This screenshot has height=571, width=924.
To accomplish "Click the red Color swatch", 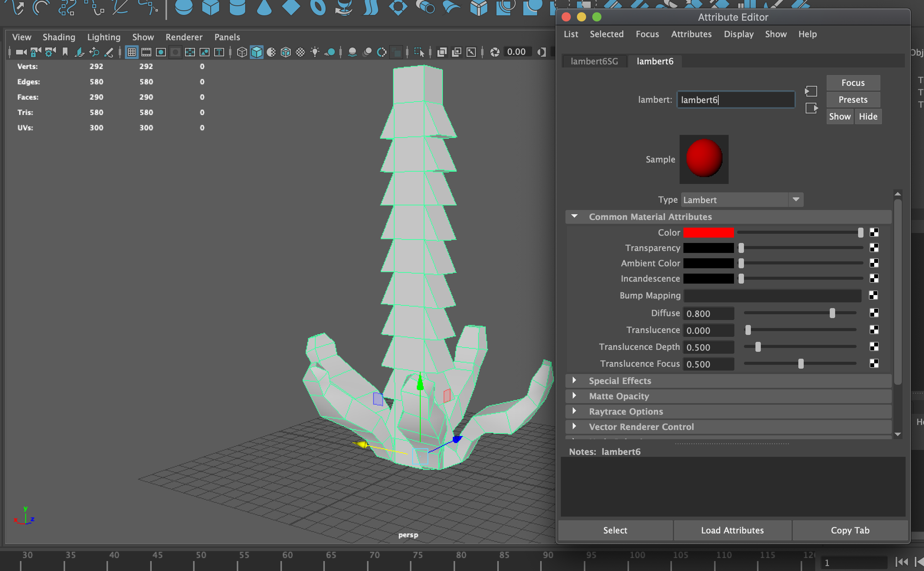I will point(708,233).
